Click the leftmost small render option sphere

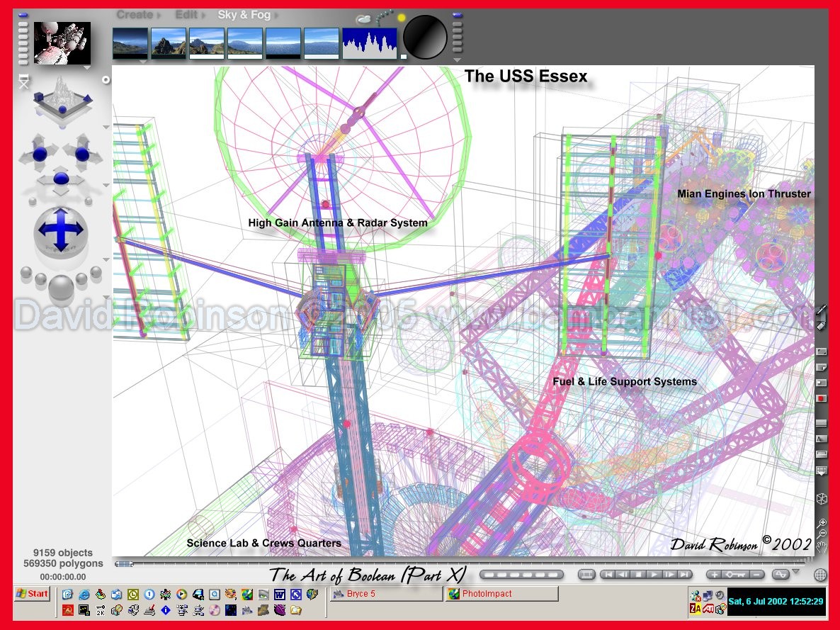tap(25, 273)
